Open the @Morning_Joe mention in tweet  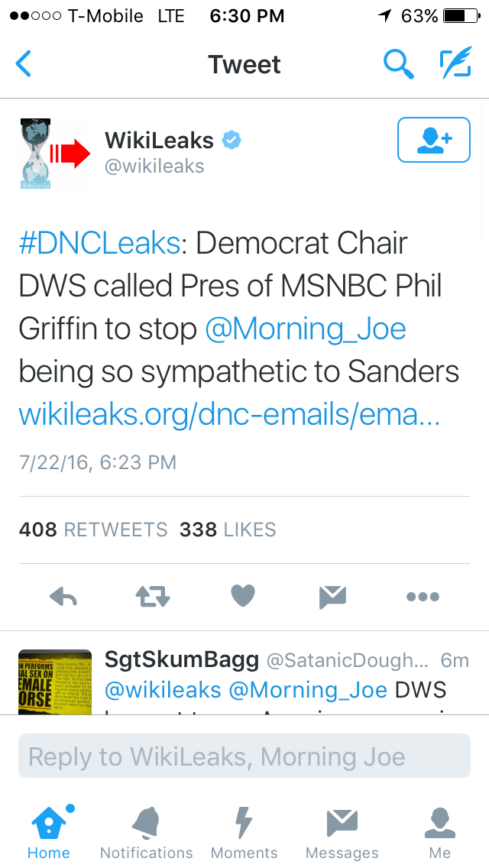(x=305, y=329)
